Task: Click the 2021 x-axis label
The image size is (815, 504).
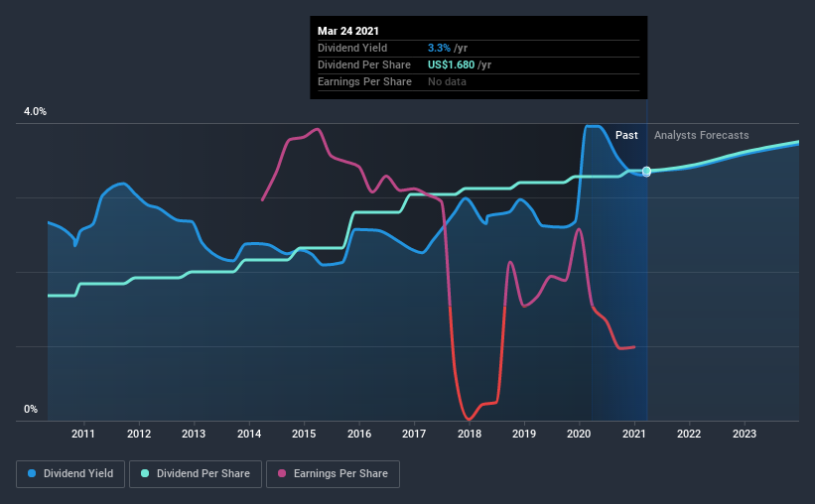Action: click(634, 434)
